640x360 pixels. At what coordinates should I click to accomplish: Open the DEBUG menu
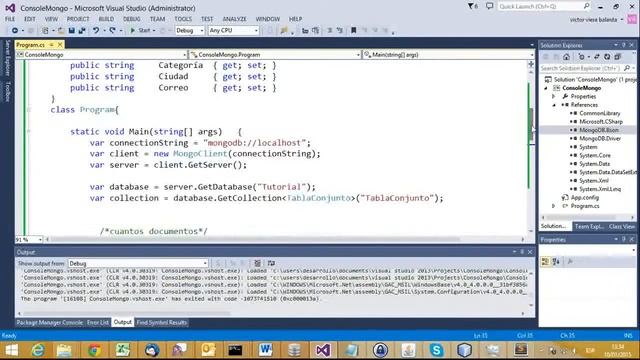[131, 19]
